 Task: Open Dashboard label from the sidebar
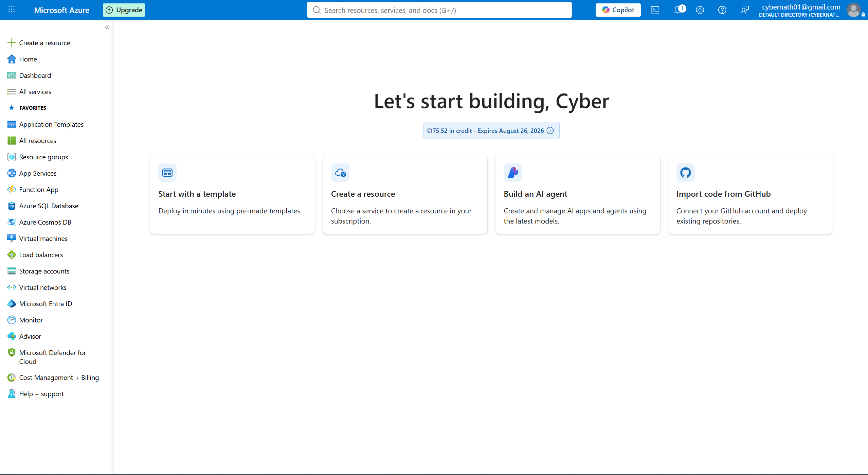[35, 75]
